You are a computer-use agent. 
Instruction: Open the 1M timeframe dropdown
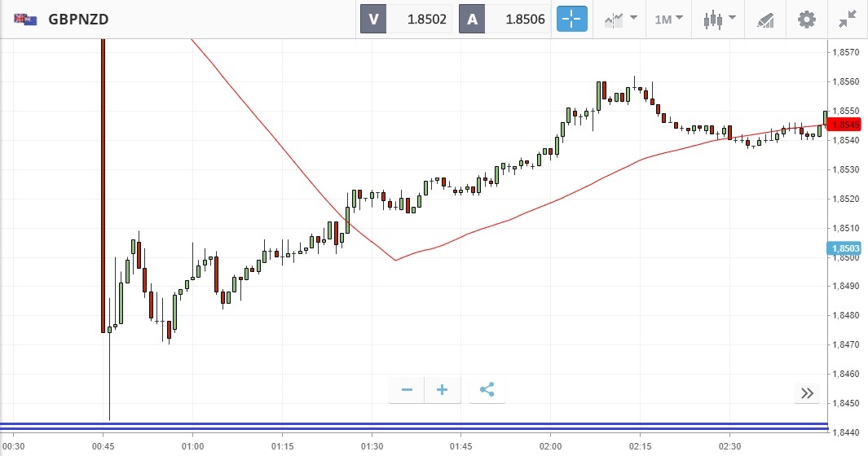click(668, 19)
